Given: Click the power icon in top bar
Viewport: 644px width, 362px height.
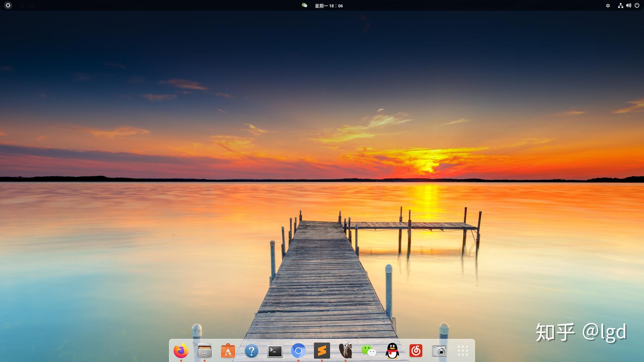Looking at the screenshot, I should click(x=637, y=6).
